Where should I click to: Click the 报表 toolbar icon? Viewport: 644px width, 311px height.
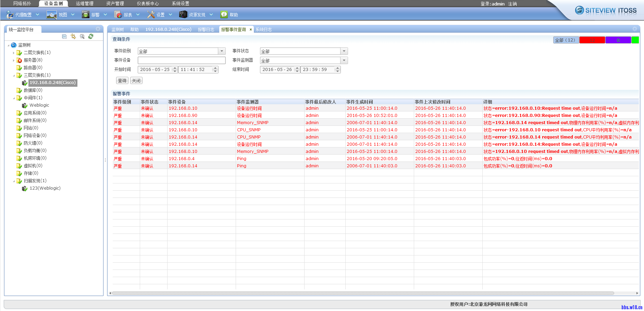pyautogui.click(x=118, y=14)
